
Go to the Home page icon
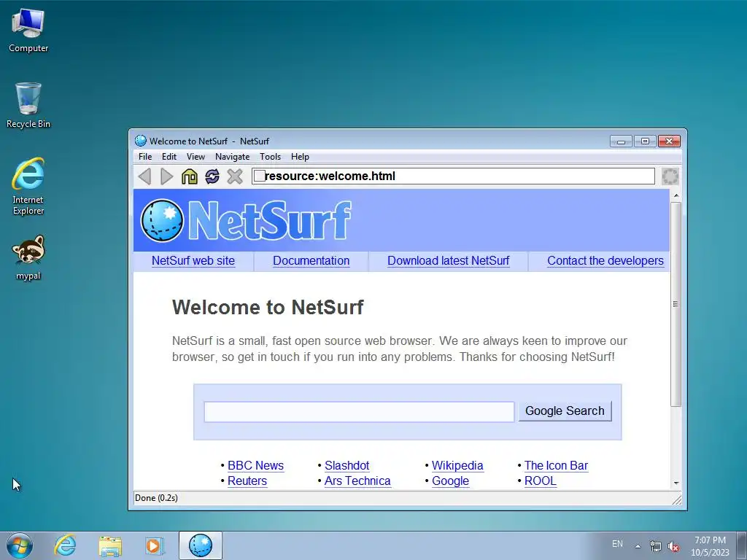coord(190,176)
